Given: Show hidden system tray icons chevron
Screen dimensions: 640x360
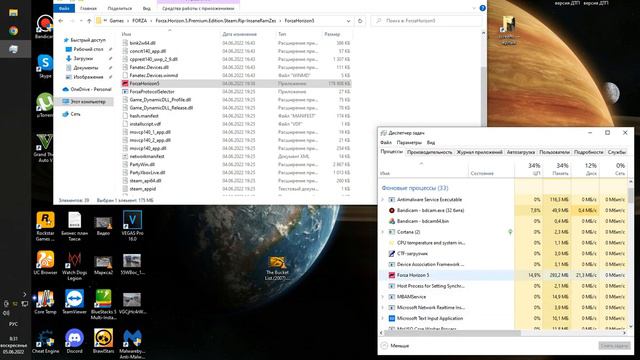Looking at the screenshot, I should [24, 294].
